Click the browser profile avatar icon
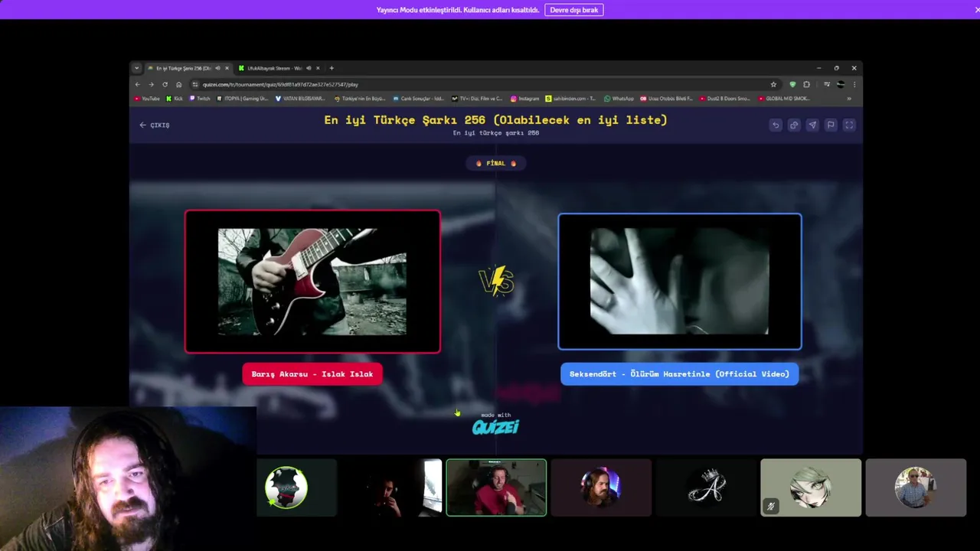 click(841, 84)
